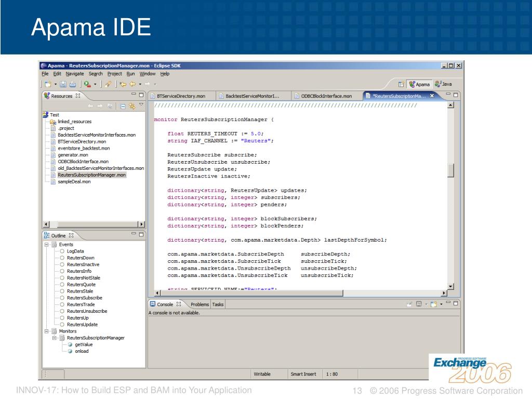Minimize the Console view panel

448,302
